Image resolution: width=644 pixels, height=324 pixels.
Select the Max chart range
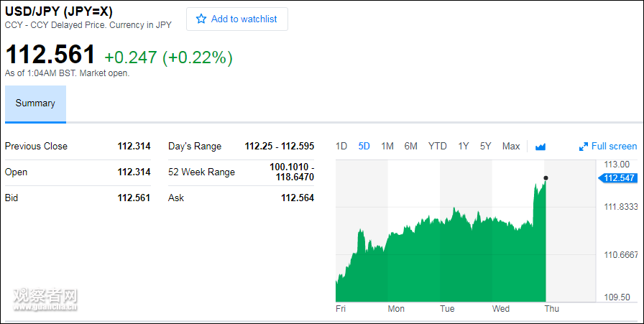[x=511, y=147]
